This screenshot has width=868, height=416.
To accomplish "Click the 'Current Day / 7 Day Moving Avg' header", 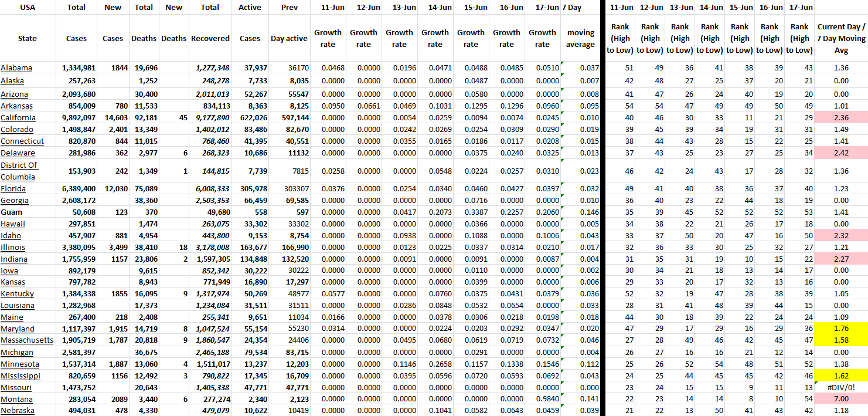I will (x=840, y=38).
